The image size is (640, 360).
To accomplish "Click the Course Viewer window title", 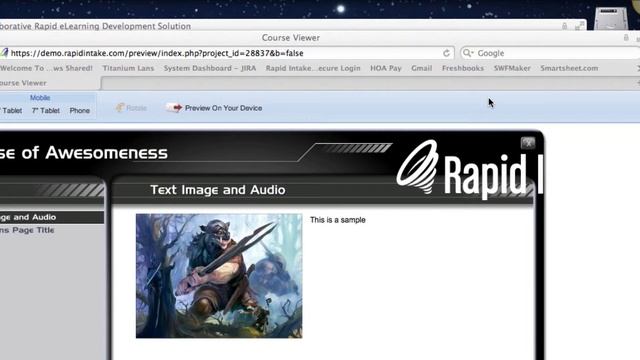I will pos(291,38).
